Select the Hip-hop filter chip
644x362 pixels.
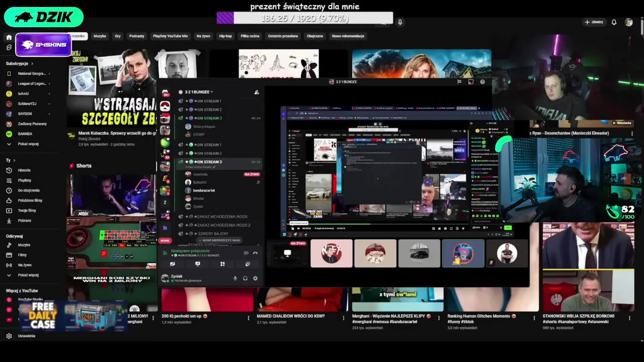pos(225,36)
